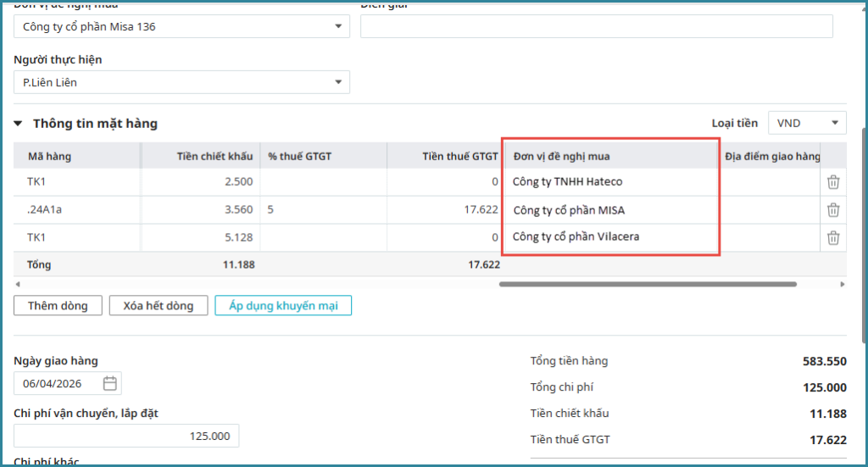
Task: Delete the Công ty TNHH Hateco row
Action: click(833, 182)
